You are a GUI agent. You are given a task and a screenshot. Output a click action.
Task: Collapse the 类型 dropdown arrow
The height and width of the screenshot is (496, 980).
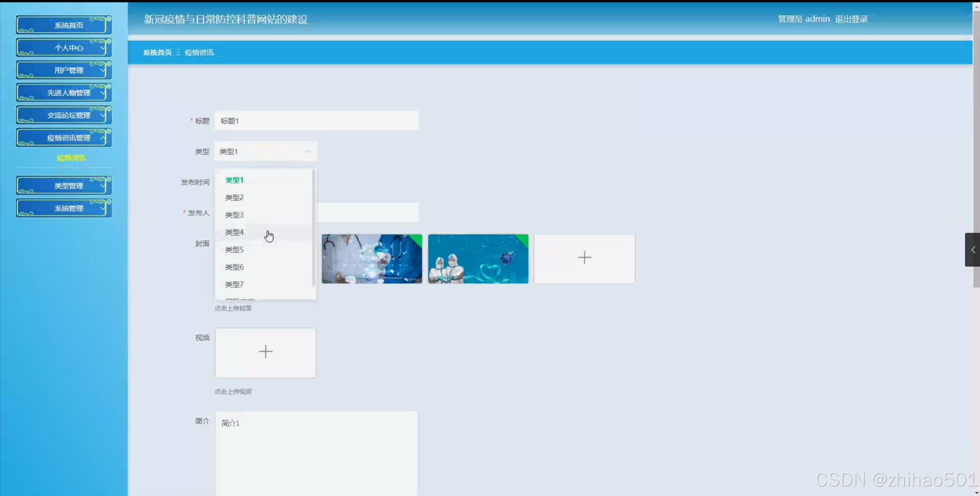pyautogui.click(x=307, y=152)
